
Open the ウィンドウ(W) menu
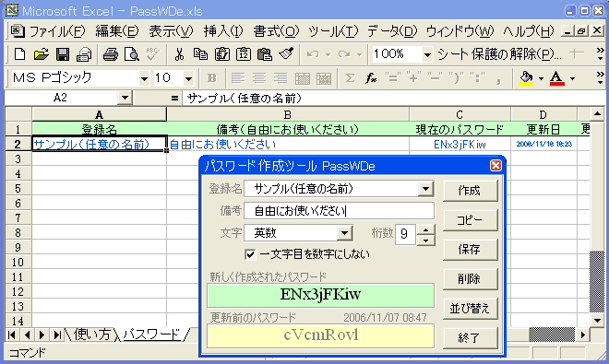[460, 31]
